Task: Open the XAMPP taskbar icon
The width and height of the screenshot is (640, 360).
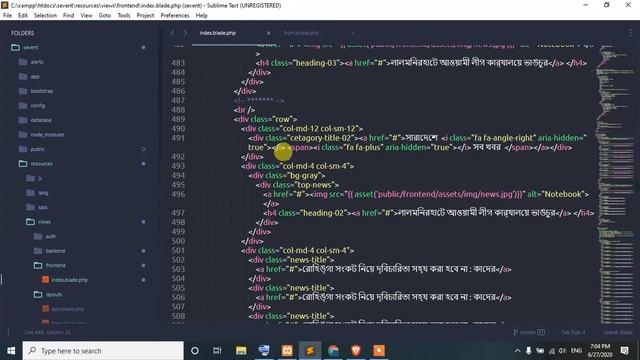Action: click(287, 351)
